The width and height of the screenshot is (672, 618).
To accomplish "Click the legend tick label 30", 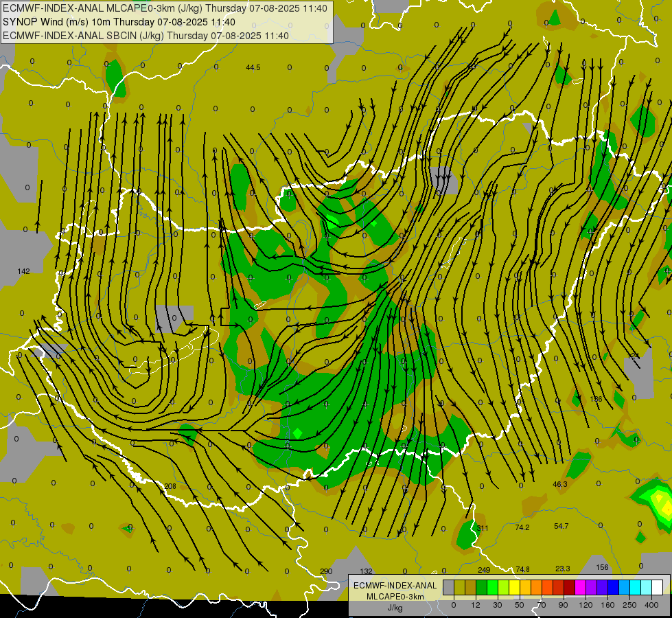I will point(498,605).
